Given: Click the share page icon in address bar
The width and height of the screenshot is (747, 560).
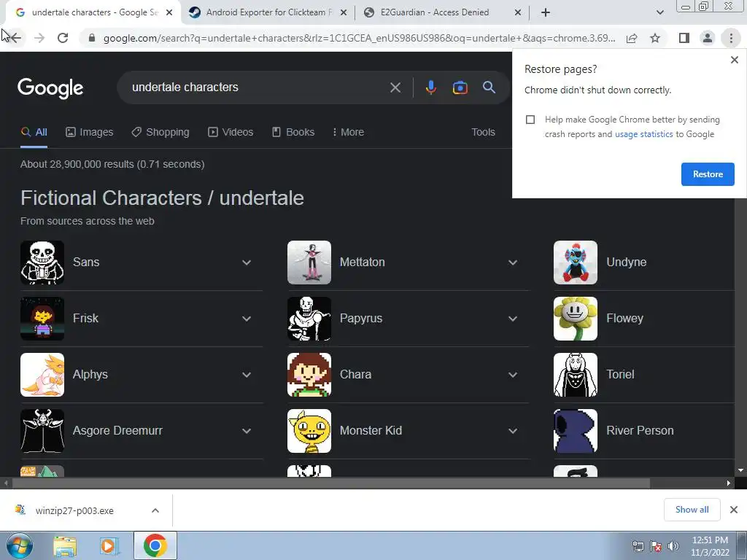Looking at the screenshot, I should [x=632, y=38].
